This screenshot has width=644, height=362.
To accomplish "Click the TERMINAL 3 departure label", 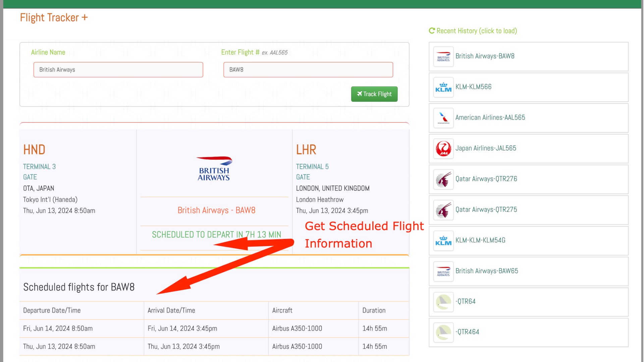I will click(39, 167).
